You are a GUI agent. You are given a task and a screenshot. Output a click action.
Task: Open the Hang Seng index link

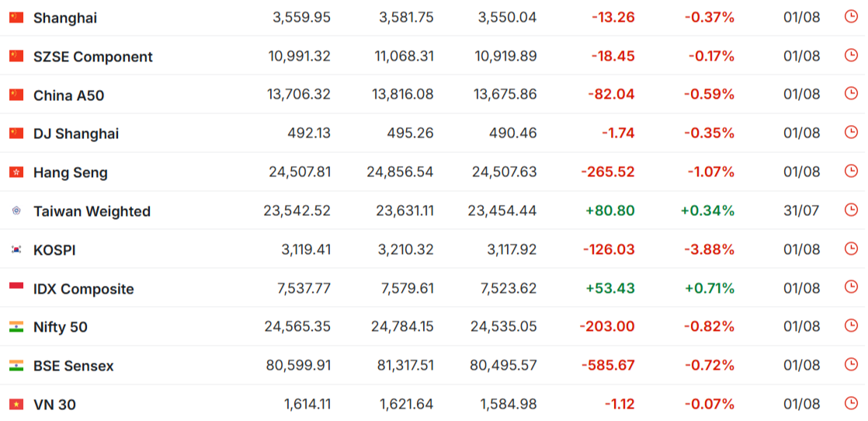coord(71,173)
